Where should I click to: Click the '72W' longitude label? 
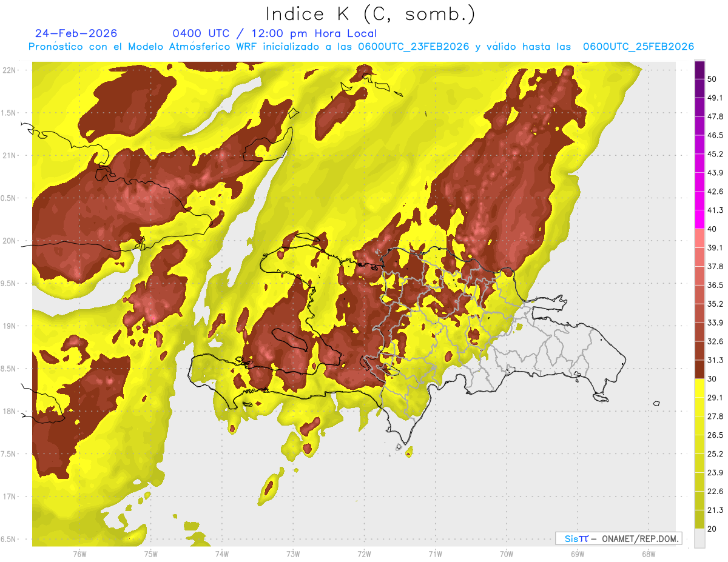tap(364, 554)
